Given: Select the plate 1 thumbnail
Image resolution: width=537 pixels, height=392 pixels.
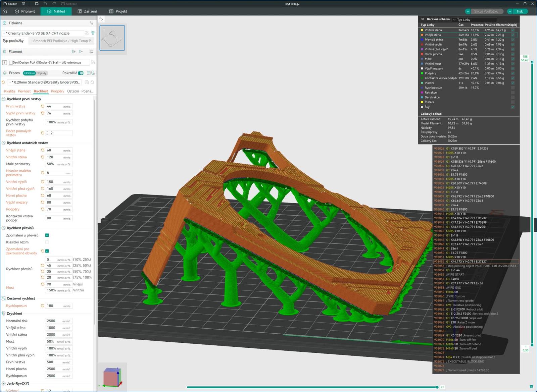Looking at the screenshot, I should click(112, 38).
